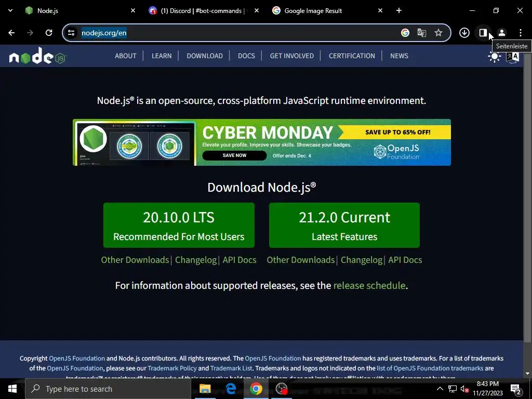Open a new tab with plus button

398,10
